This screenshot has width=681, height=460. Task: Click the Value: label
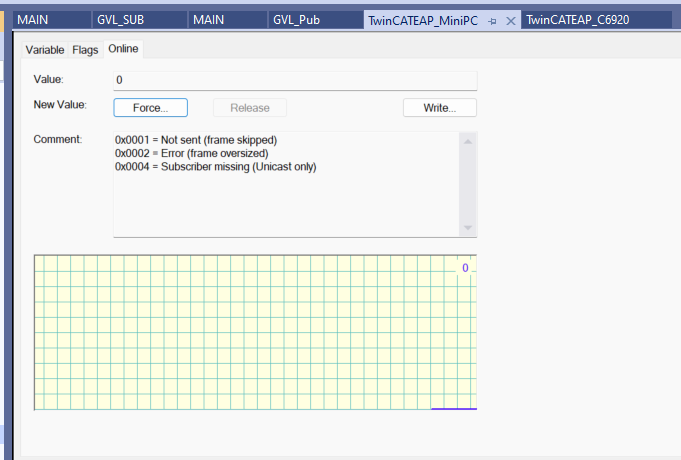(x=49, y=79)
